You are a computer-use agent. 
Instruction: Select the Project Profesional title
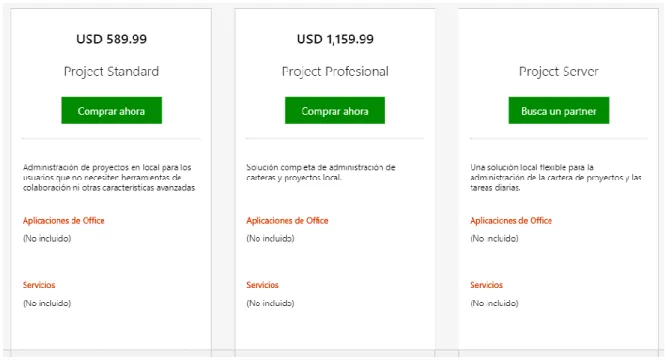[x=335, y=72]
